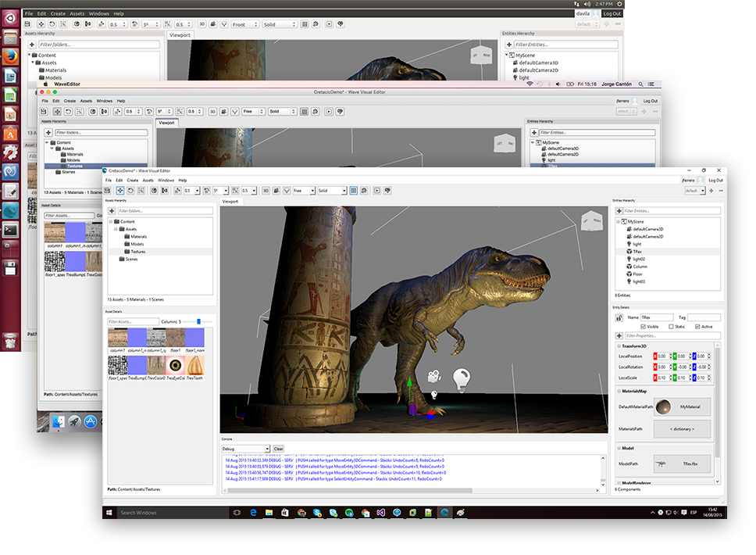Image resolution: width=756 pixels, height=555 pixels.
Task: Open the Assets menu in front window
Action: click(148, 180)
